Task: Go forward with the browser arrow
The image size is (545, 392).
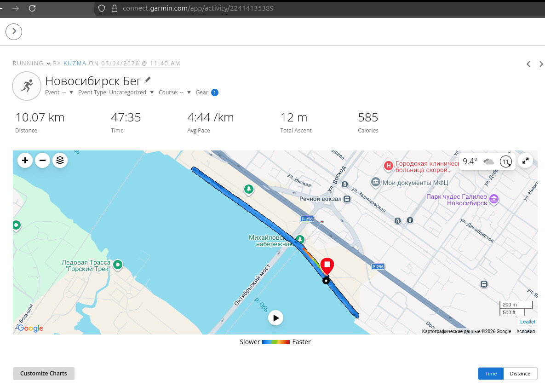Action: (16, 8)
